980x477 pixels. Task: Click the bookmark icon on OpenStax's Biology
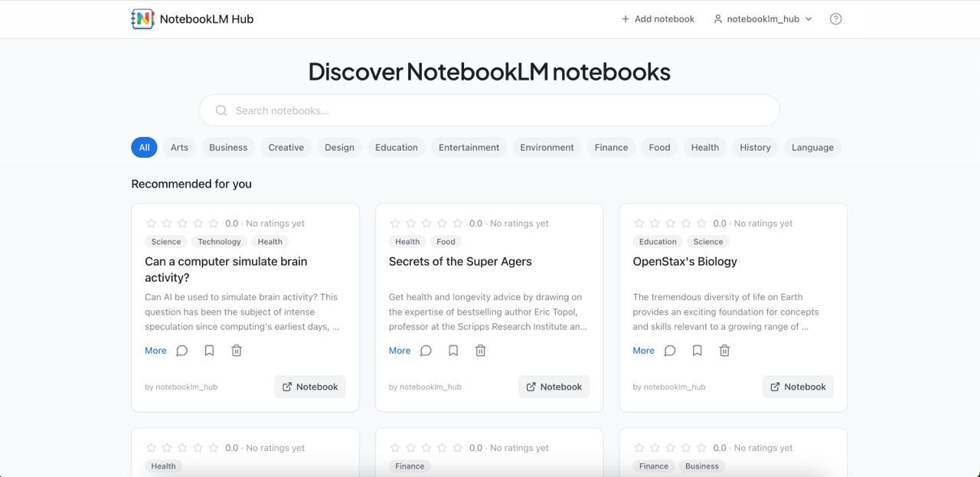pos(697,350)
